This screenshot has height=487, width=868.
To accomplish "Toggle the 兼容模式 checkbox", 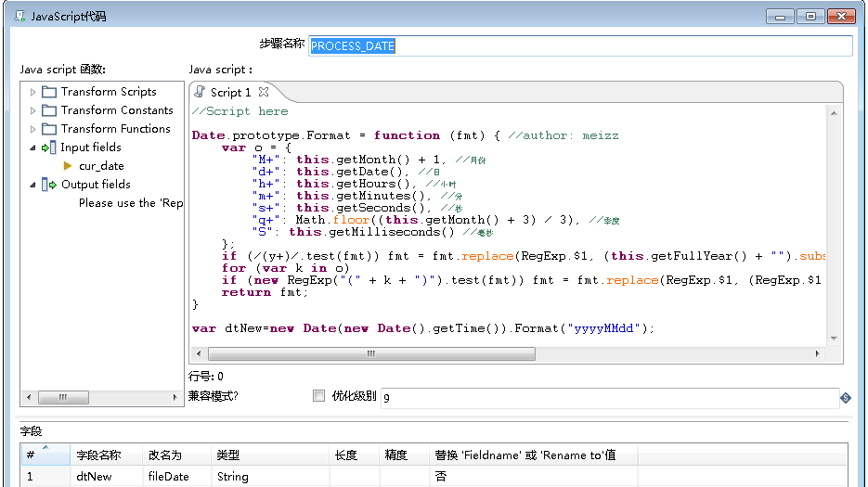I will (318, 396).
